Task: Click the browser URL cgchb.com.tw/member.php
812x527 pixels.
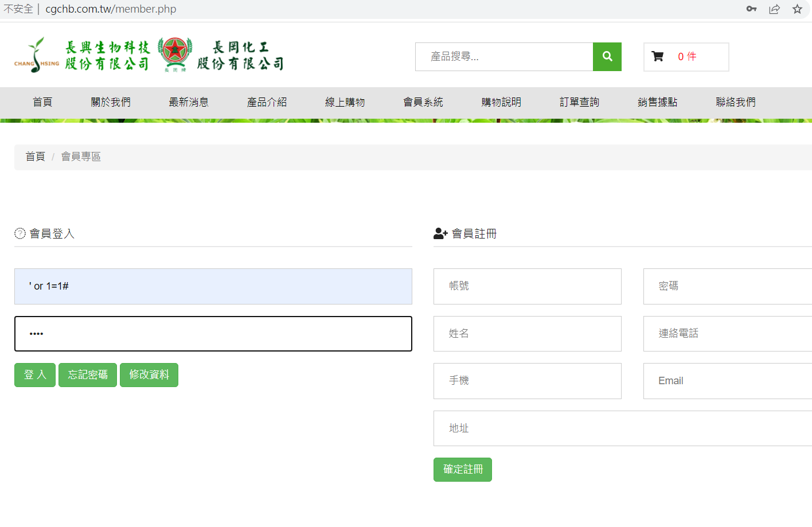Action: (x=111, y=9)
